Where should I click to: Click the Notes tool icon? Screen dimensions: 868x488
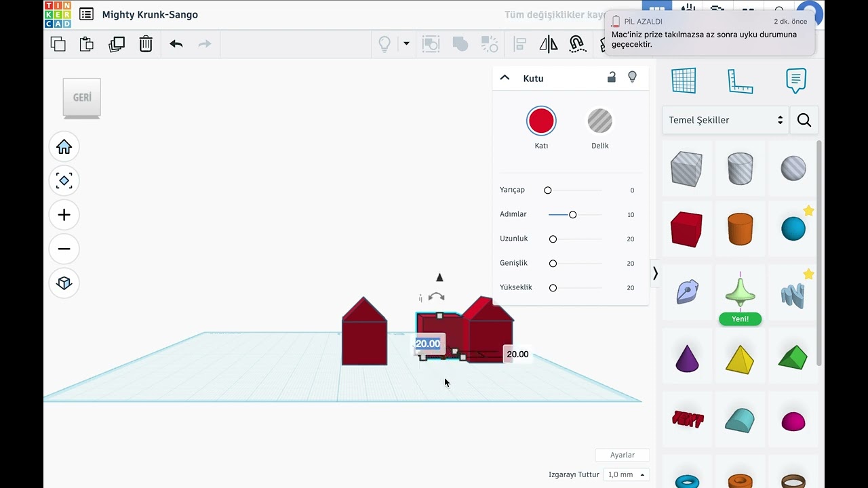click(x=796, y=81)
